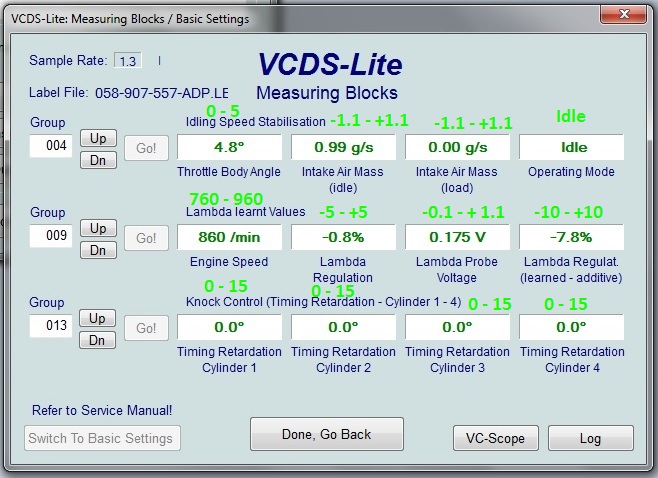Click the Operating Mode field showing Idle
The image size is (658, 478).
572,147
